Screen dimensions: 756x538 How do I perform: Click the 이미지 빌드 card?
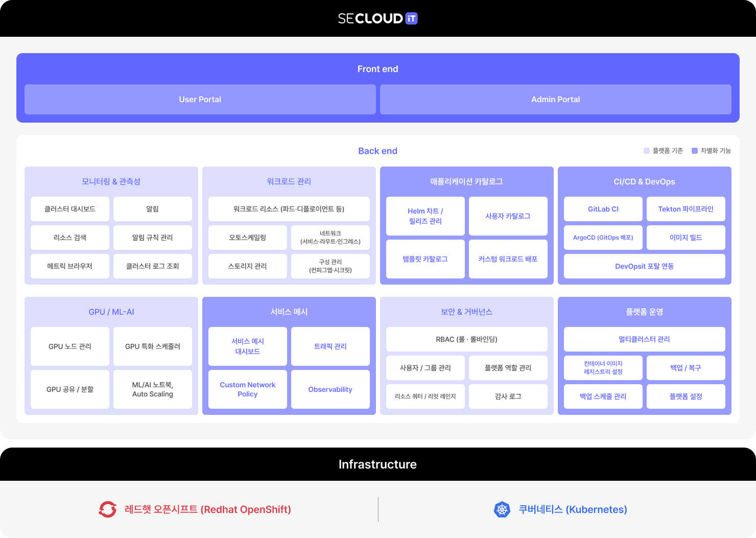coord(686,238)
